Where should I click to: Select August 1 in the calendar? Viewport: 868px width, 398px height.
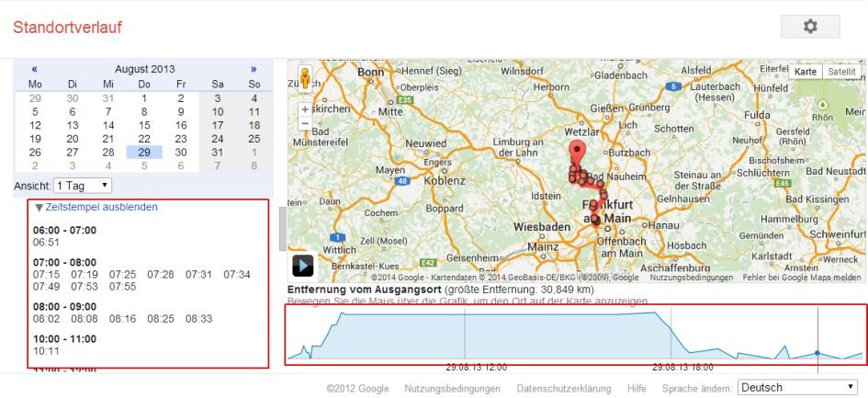coord(144,98)
